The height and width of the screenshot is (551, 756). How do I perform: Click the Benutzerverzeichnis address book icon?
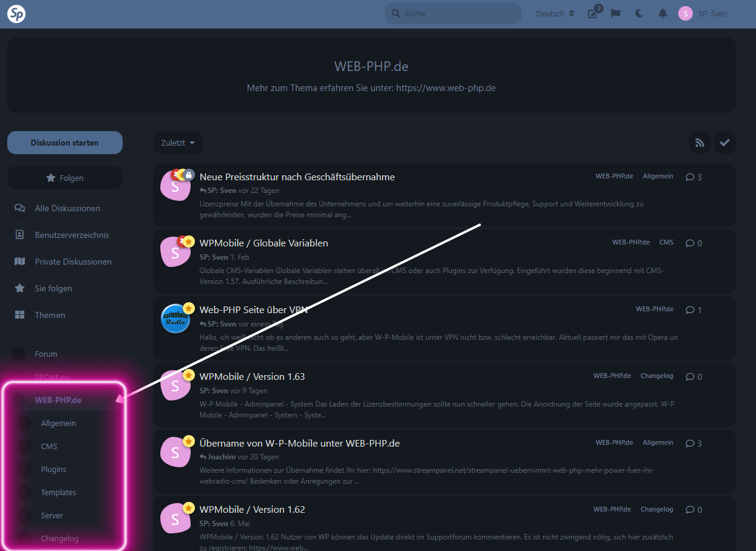tap(20, 235)
